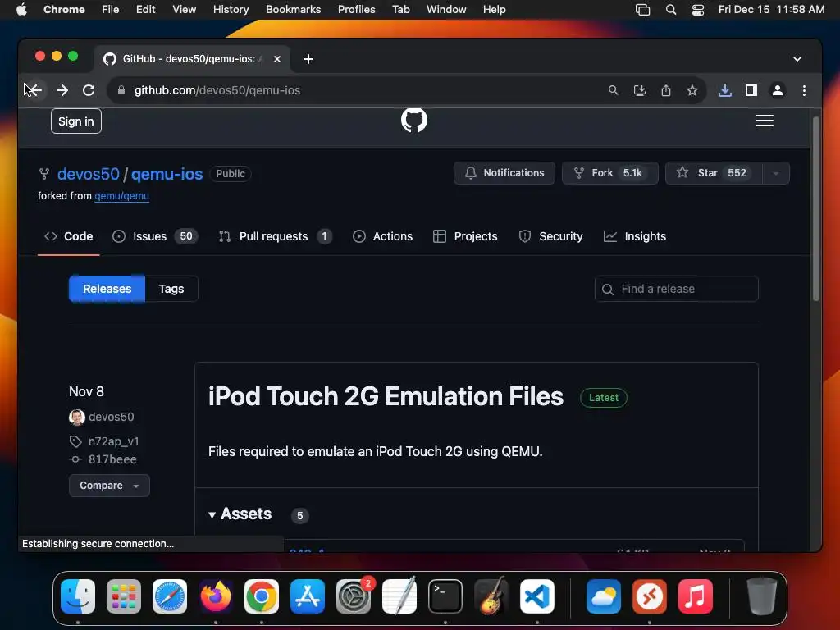Image resolution: width=840 pixels, height=630 pixels.
Task: Click the page vertical scrollbar
Action: (816, 209)
